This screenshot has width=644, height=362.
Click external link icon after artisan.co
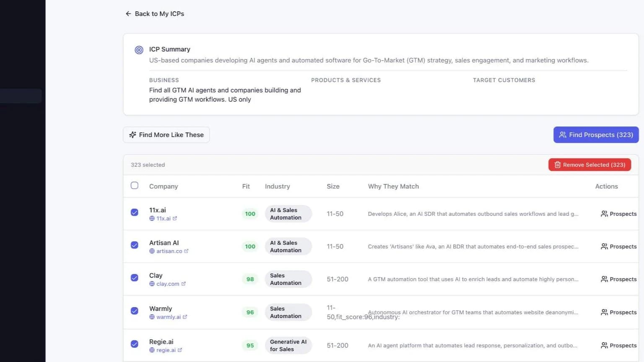tap(186, 251)
